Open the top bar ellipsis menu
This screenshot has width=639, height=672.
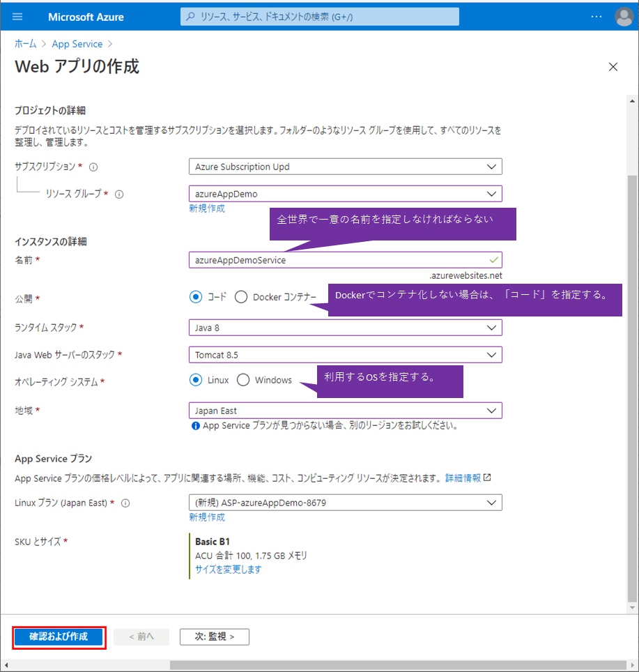coord(596,17)
